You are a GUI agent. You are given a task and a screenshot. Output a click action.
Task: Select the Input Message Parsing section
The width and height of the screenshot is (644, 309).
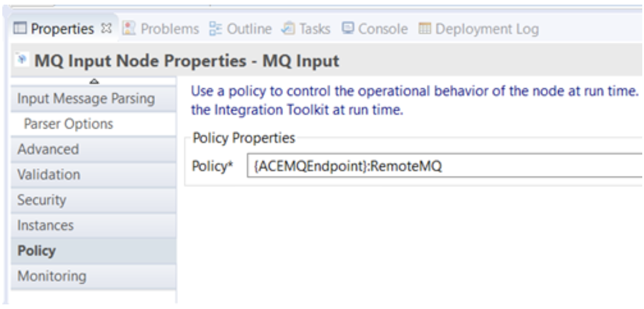[x=93, y=99]
